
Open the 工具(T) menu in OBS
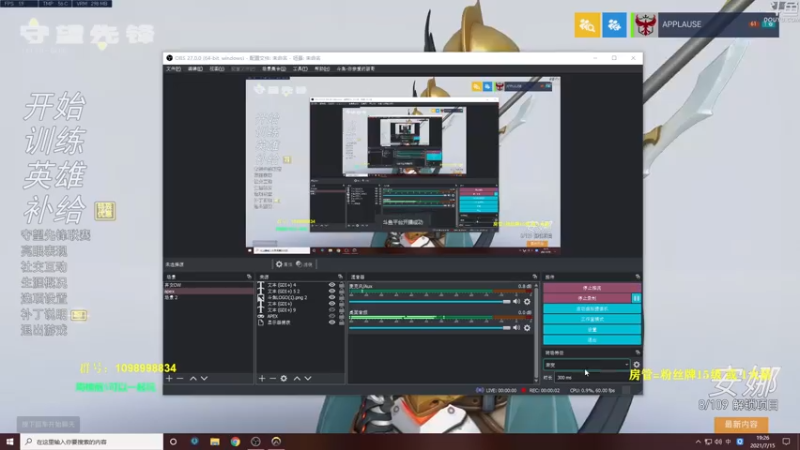coord(300,69)
